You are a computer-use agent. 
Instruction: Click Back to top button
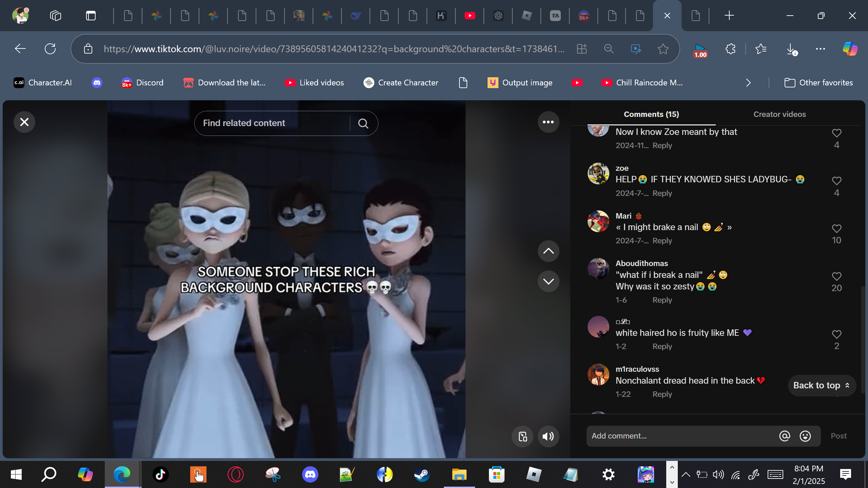[821, 385]
